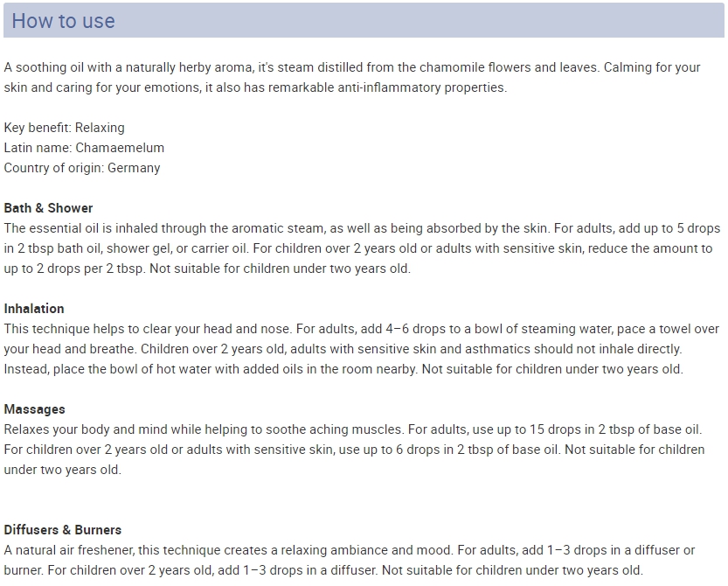Viewport: 728px width, 586px height.
Task: Click the "Diffusers & Burners" heading
Action: tap(62, 530)
